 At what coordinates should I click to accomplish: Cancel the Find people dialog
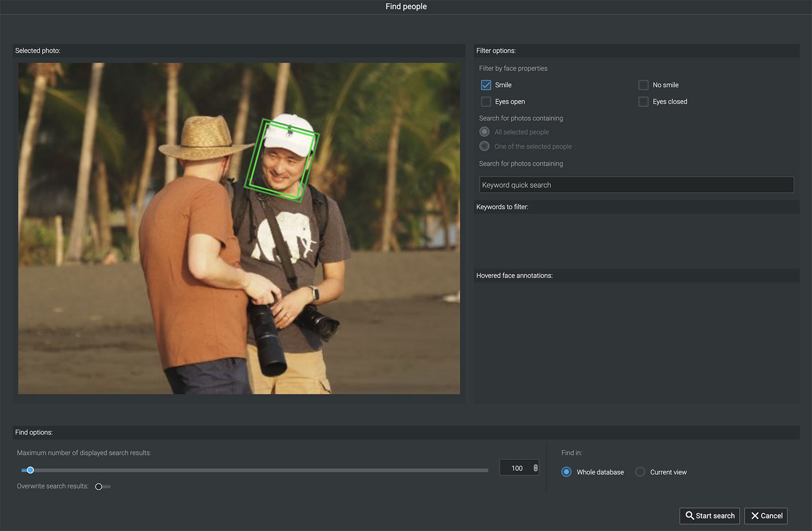tap(766, 516)
